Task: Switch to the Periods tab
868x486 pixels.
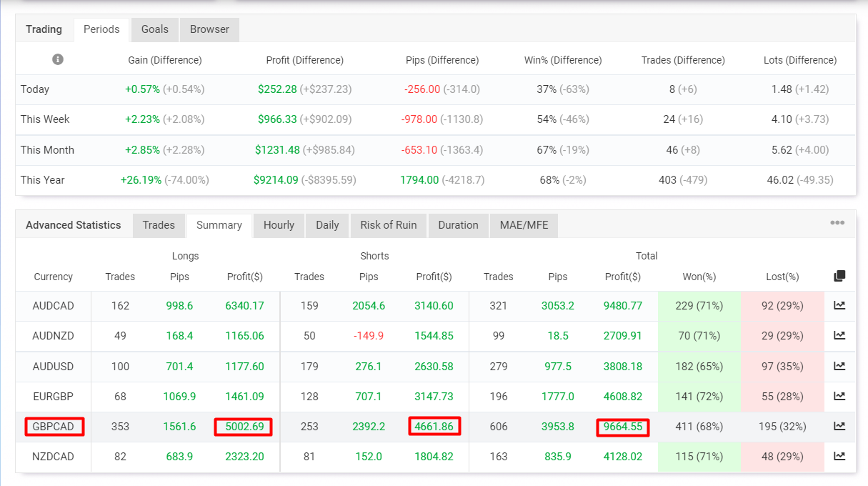Action: tap(101, 29)
